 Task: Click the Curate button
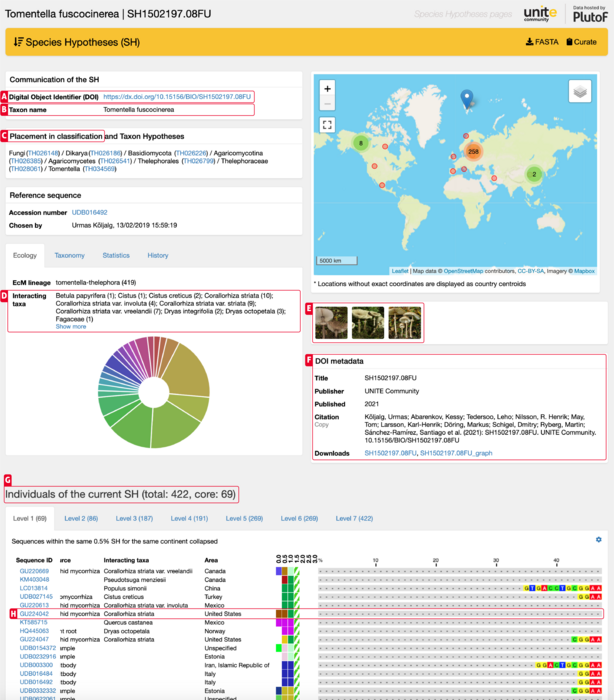(583, 41)
